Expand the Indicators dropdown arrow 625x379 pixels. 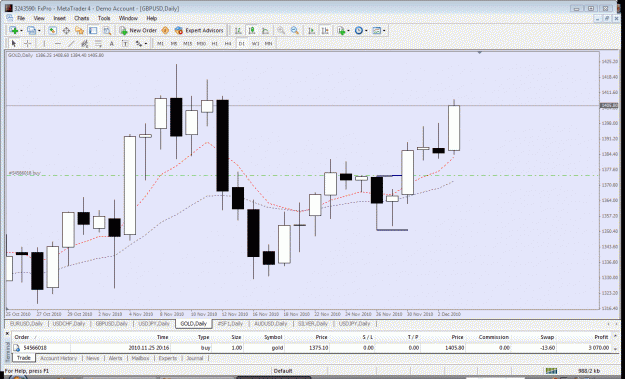pos(348,31)
